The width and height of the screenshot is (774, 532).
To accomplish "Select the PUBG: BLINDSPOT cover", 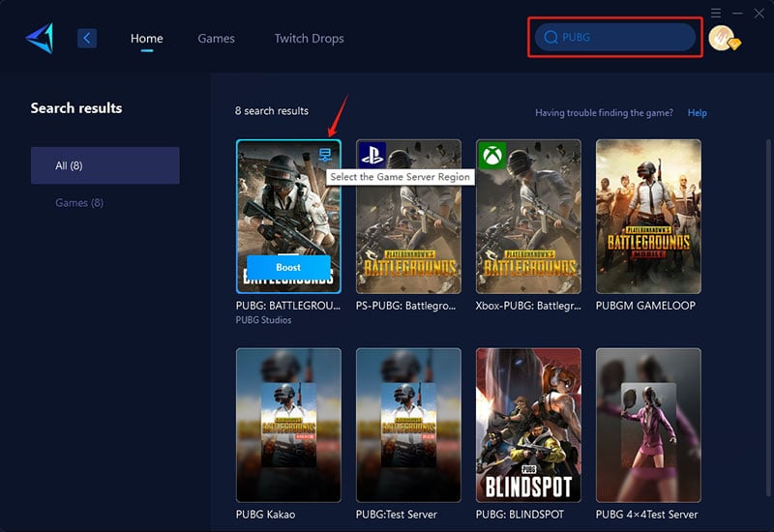I will 528,425.
